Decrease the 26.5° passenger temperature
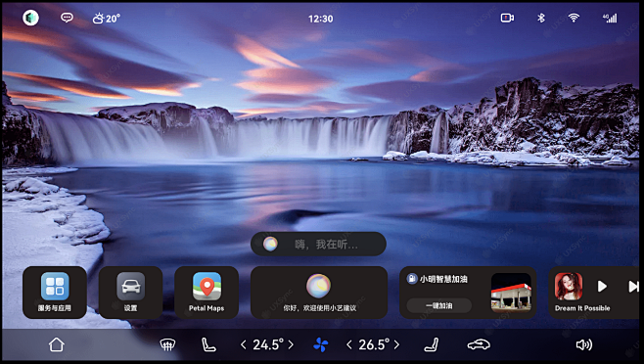 click(x=349, y=344)
